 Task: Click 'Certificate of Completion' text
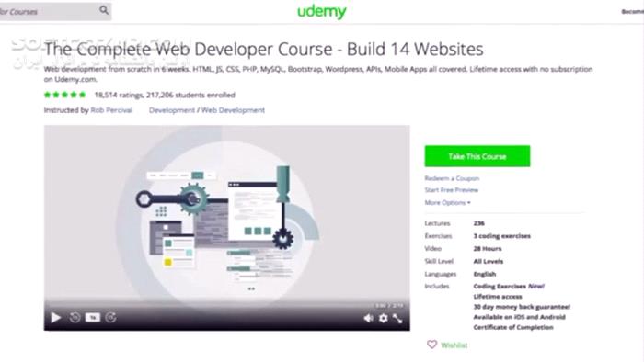click(x=513, y=327)
